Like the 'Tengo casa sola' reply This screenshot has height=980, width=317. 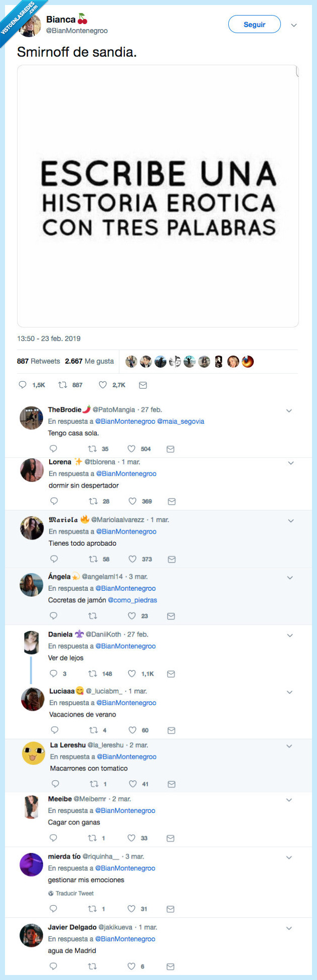tap(132, 449)
